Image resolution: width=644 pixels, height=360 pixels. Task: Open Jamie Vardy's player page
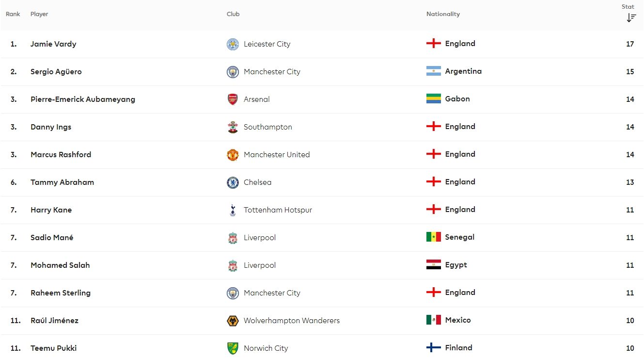pos(53,44)
